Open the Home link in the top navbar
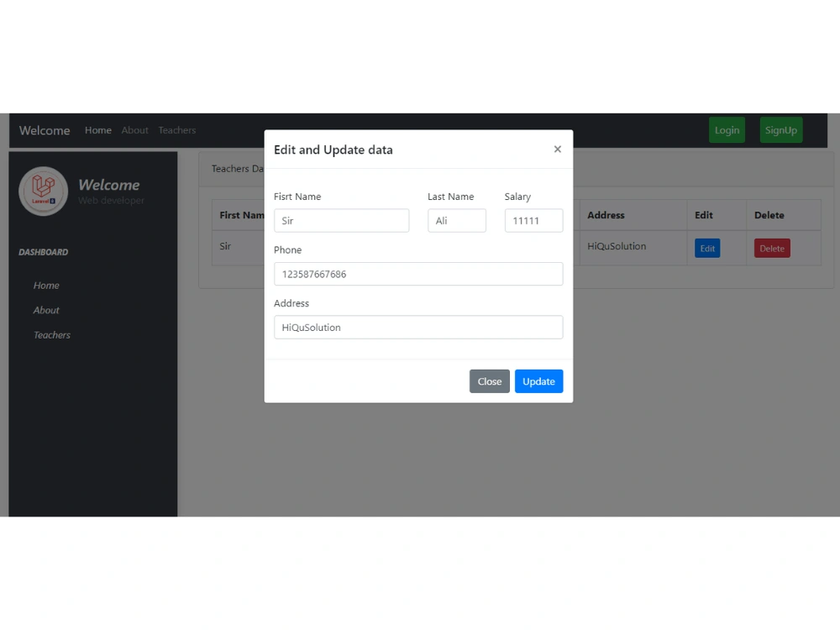 tap(97, 130)
